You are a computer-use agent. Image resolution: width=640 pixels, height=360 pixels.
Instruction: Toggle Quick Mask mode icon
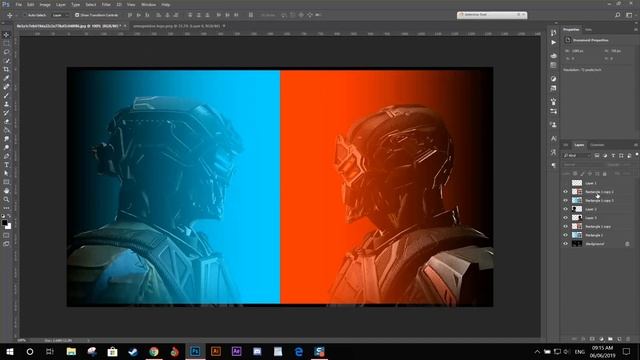[x=6, y=236]
